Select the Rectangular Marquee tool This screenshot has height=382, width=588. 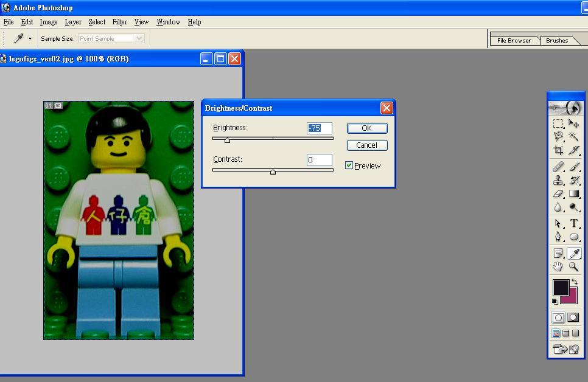click(558, 123)
